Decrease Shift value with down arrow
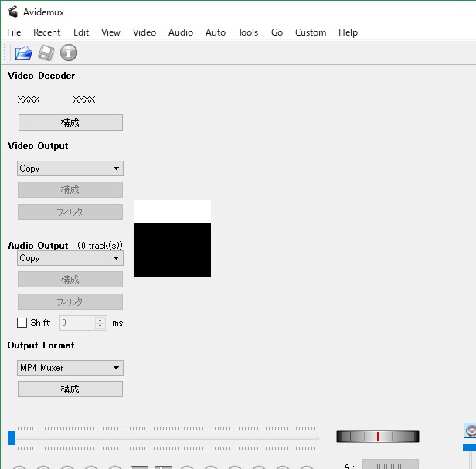476x469 pixels. [x=100, y=326]
